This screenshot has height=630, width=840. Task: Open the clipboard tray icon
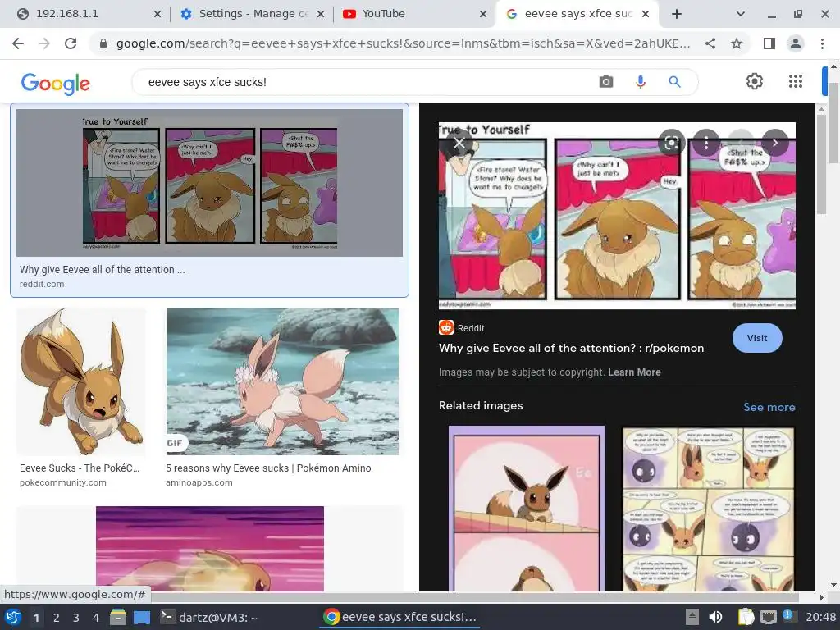[x=746, y=617]
